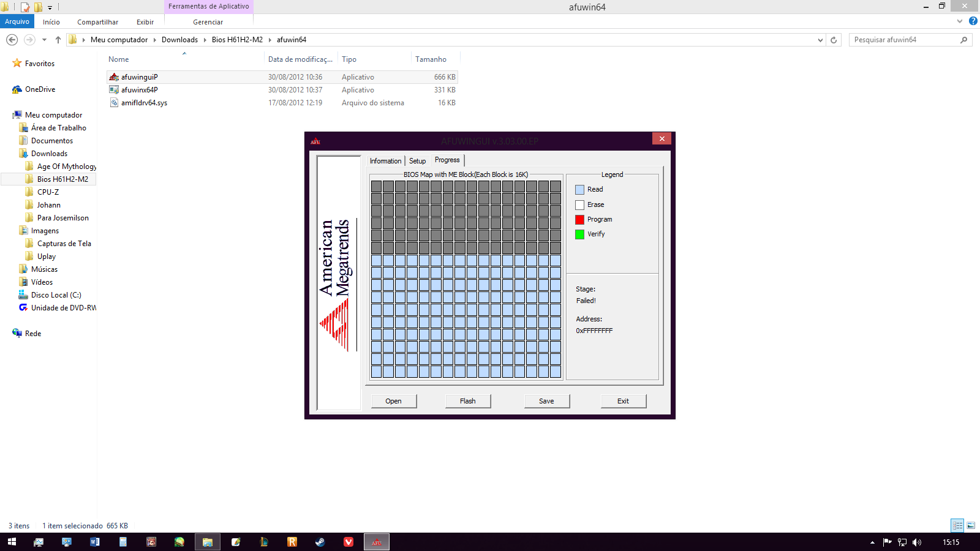Click the Erase white legend swatch
The image size is (980, 551).
(x=579, y=204)
